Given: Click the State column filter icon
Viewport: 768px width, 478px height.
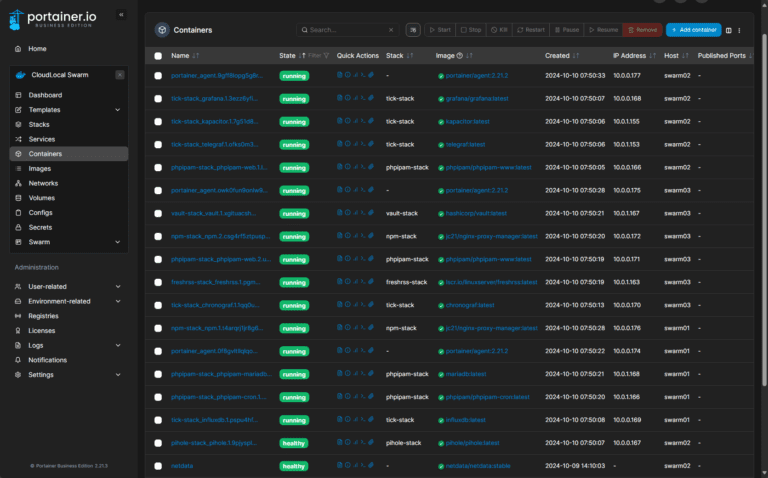Looking at the screenshot, I should click(326, 56).
